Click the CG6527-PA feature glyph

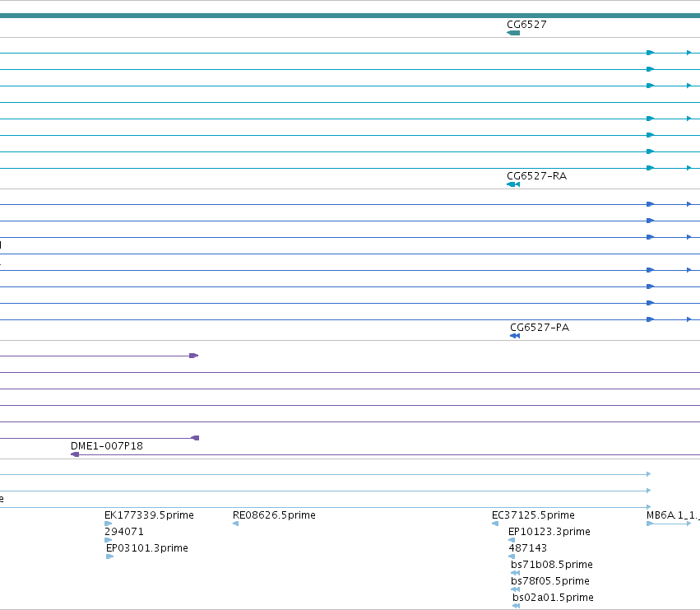click(515, 336)
